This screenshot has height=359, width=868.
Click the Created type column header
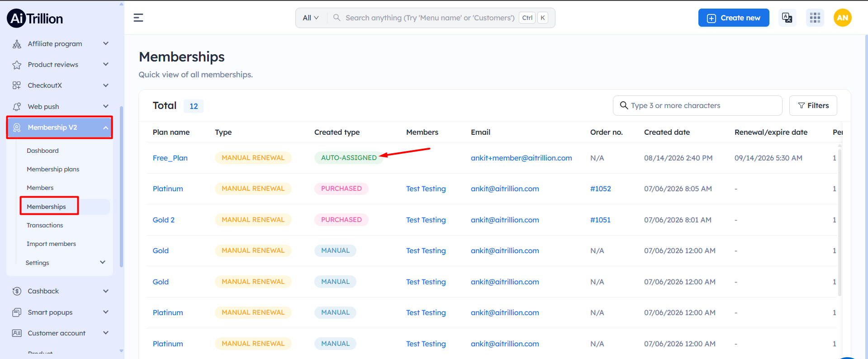coord(337,132)
